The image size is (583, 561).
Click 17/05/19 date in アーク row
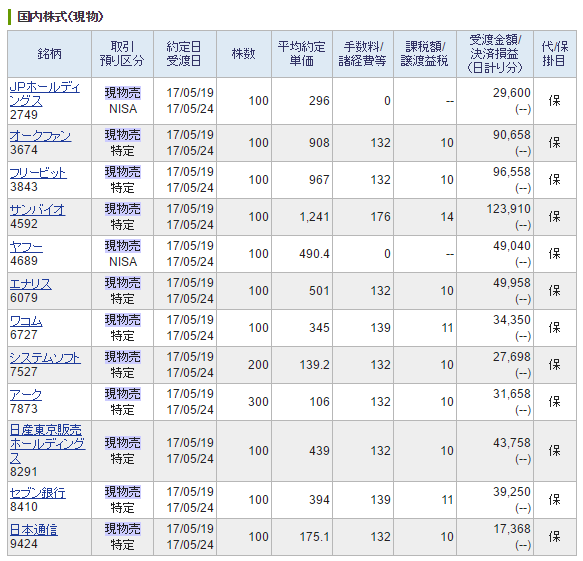[190, 394]
